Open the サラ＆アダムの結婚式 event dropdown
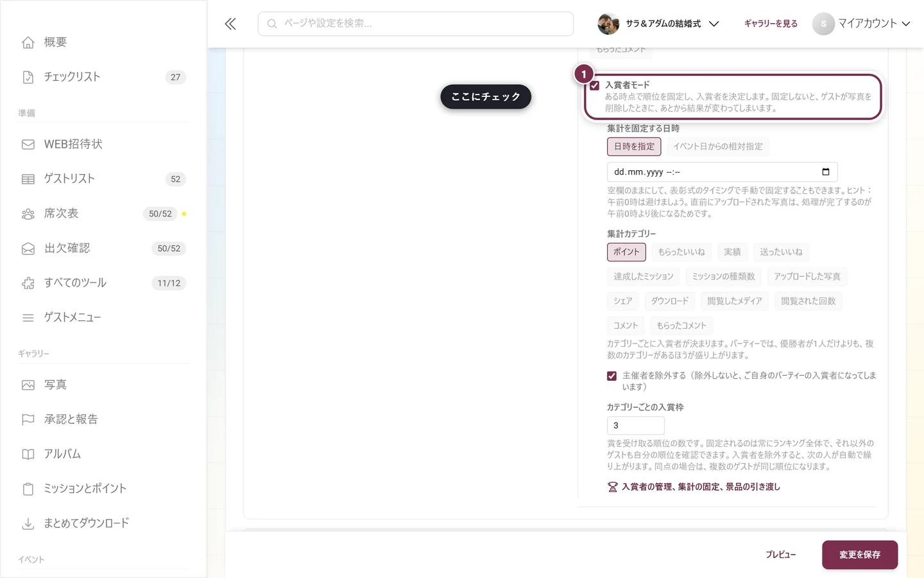The image size is (924, 578). [x=658, y=24]
